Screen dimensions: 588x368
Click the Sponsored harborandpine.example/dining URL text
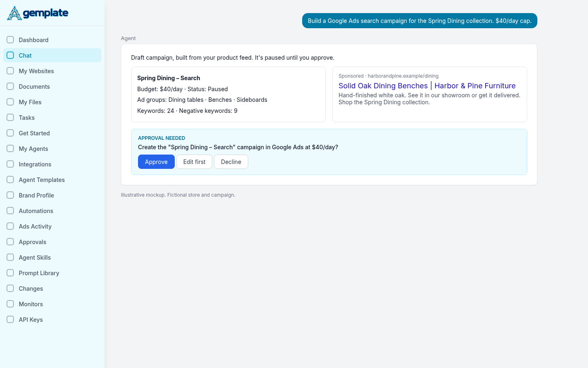pos(388,76)
